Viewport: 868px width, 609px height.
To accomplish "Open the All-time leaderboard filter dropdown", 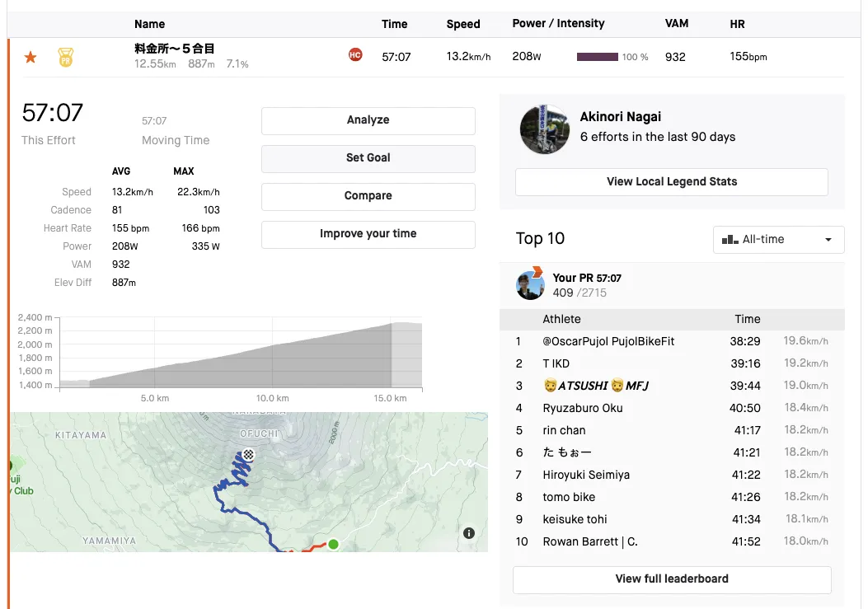I will [x=778, y=240].
